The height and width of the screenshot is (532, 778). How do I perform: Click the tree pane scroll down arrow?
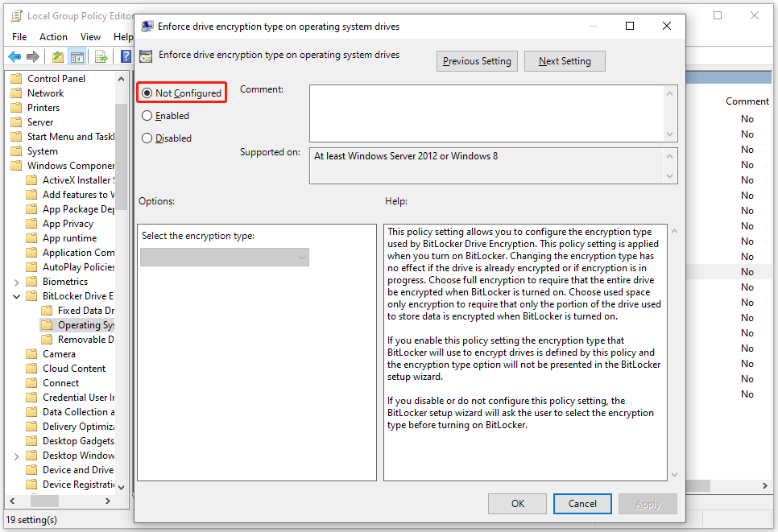point(121,487)
